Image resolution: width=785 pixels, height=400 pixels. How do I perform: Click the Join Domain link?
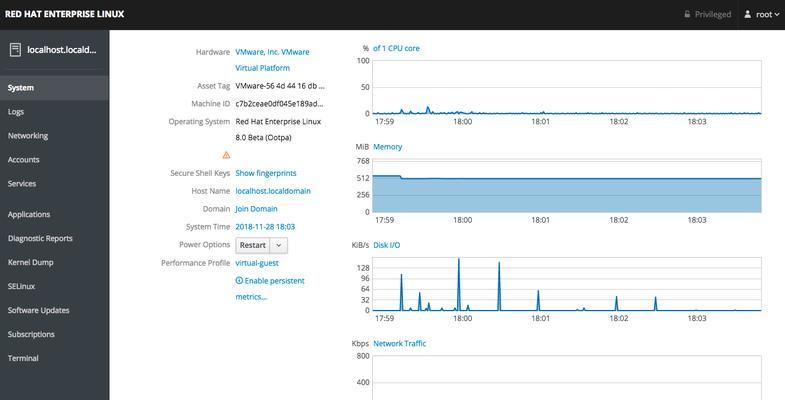point(256,209)
